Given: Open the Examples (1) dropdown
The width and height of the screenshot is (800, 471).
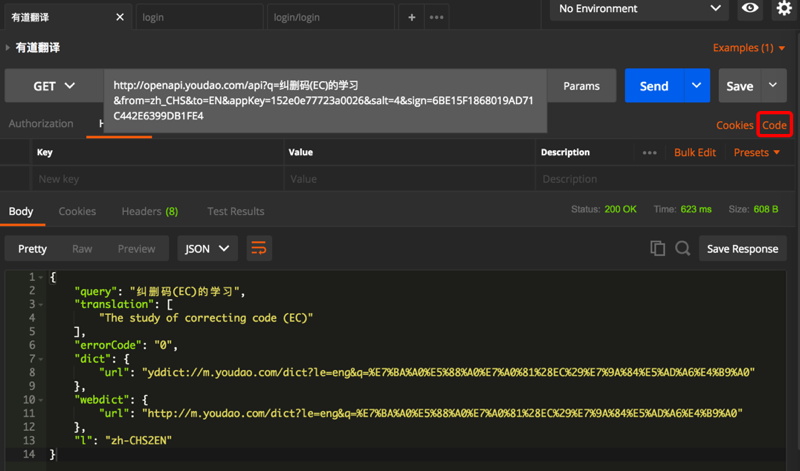Looking at the screenshot, I should pos(748,48).
